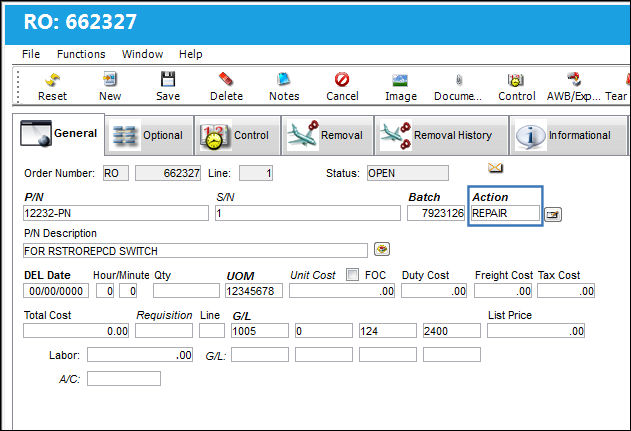Screen dimensions: 631x431
Task: Click the DEL Date field
Action: [x=56, y=291]
